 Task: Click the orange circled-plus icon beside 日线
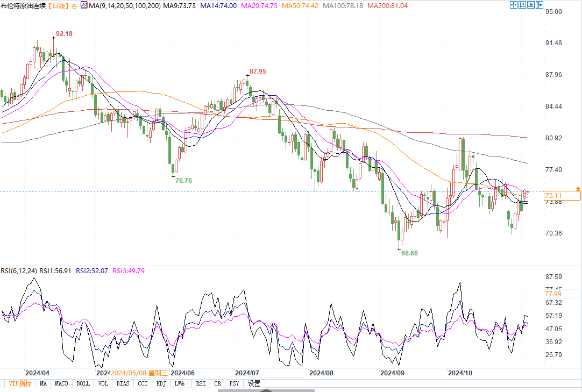point(74,6)
